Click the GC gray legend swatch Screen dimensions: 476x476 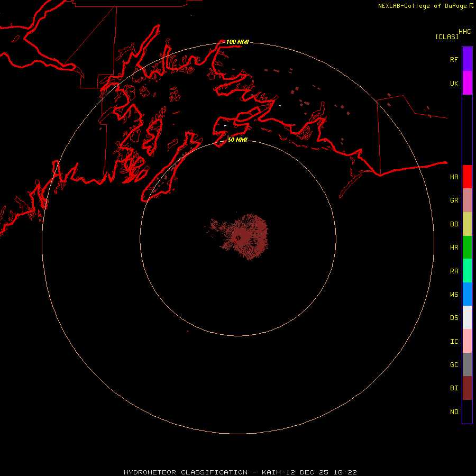467,364
